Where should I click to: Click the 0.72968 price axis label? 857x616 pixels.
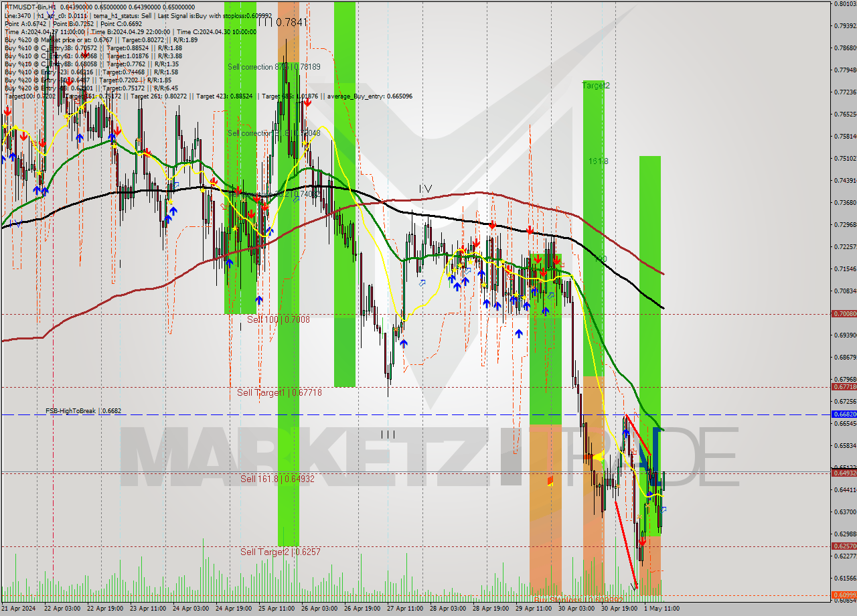(x=845, y=224)
